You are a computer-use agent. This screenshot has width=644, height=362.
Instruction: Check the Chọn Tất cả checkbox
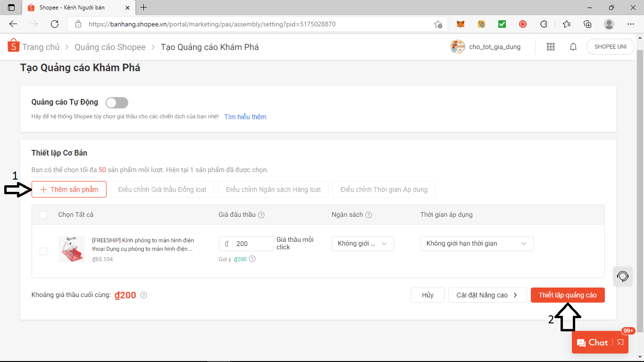(43, 215)
